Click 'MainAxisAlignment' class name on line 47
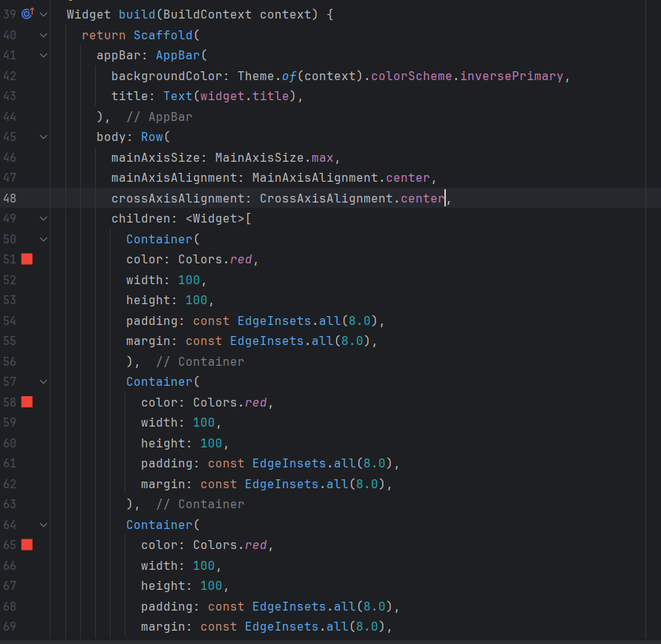The width and height of the screenshot is (661, 644). click(315, 178)
